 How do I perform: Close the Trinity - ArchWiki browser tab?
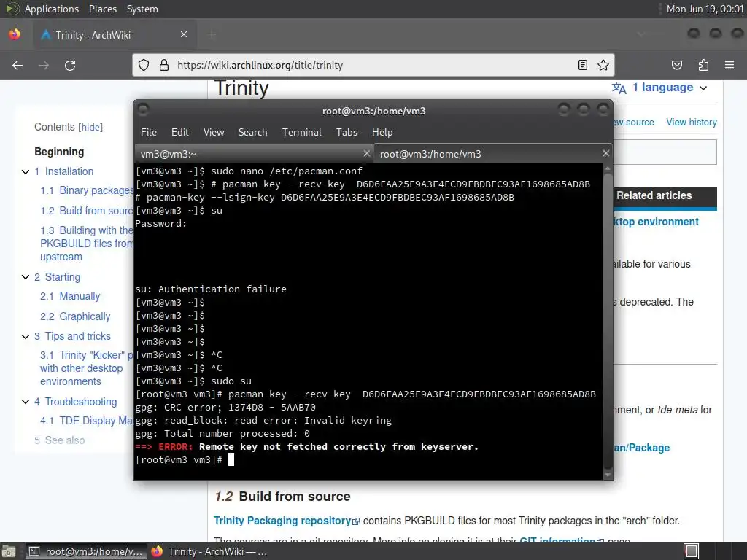pyautogui.click(x=184, y=35)
